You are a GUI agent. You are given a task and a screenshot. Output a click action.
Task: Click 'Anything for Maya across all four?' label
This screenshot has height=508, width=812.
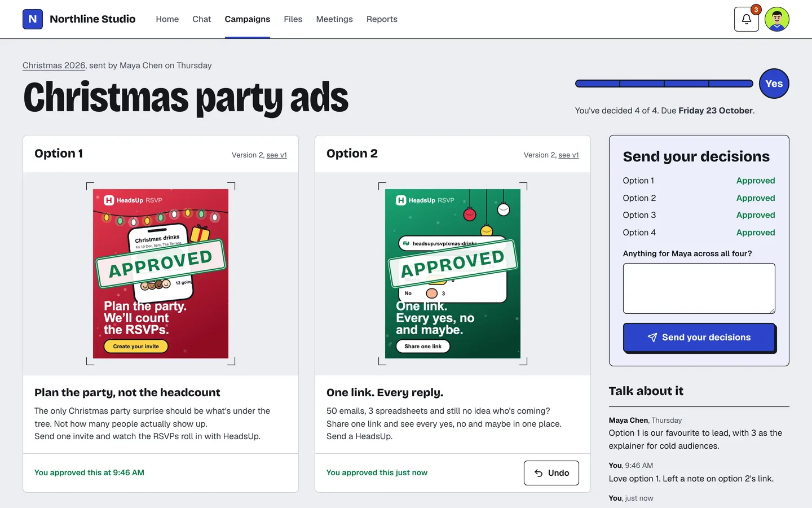click(x=687, y=253)
